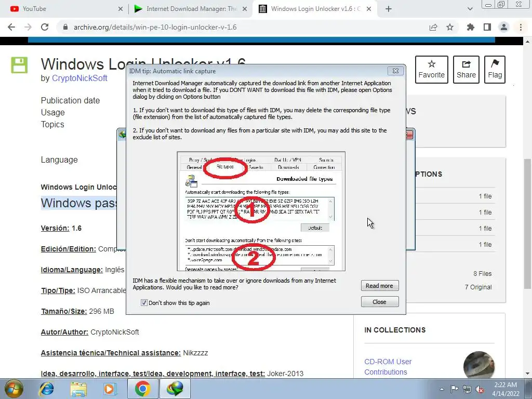Close the Internet Download Manager tab

point(245,9)
